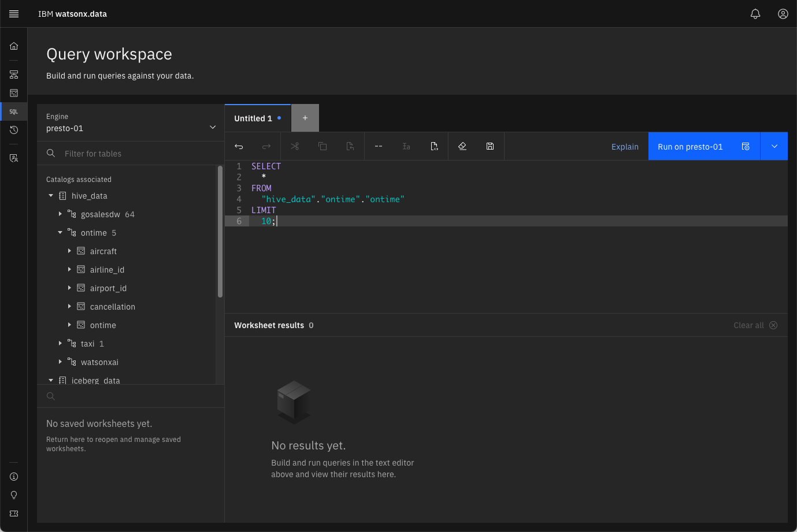Open the hamburger navigation menu
This screenshot has width=797, height=532.
point(14,14)
